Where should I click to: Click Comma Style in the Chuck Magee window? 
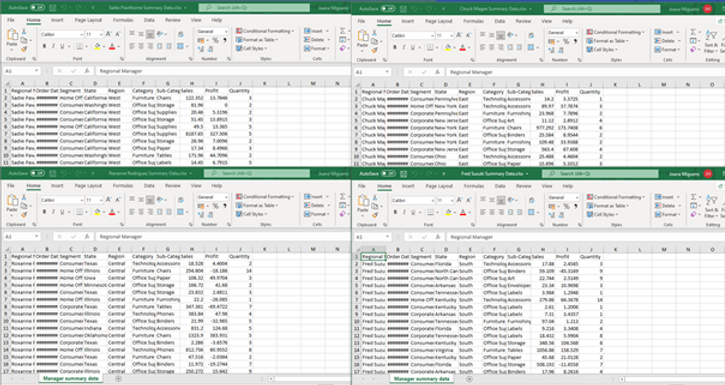575,42
